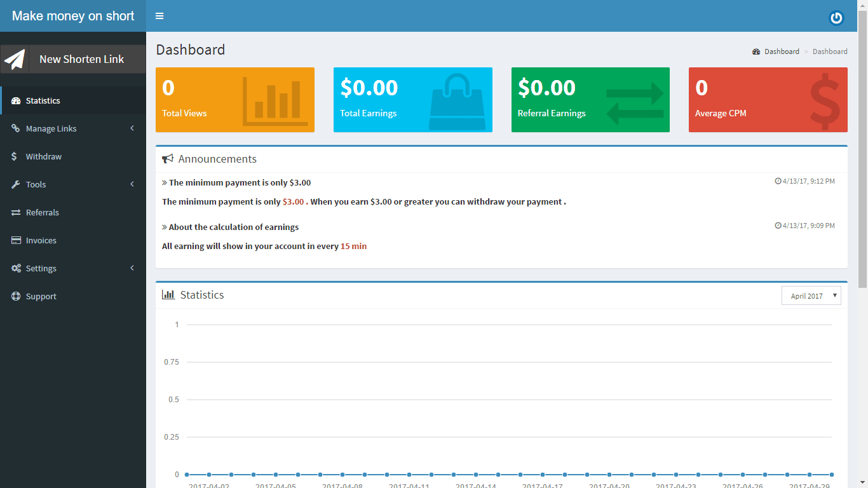
Task: Click the Referrals arrows icon
Action: coord(16,213)
